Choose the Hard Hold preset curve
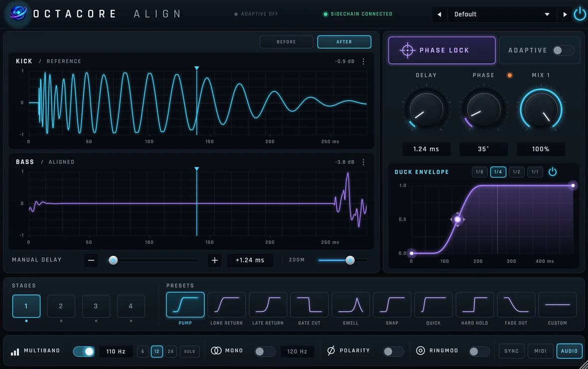This screenshot has height=369, width=588. pos(475,305)
